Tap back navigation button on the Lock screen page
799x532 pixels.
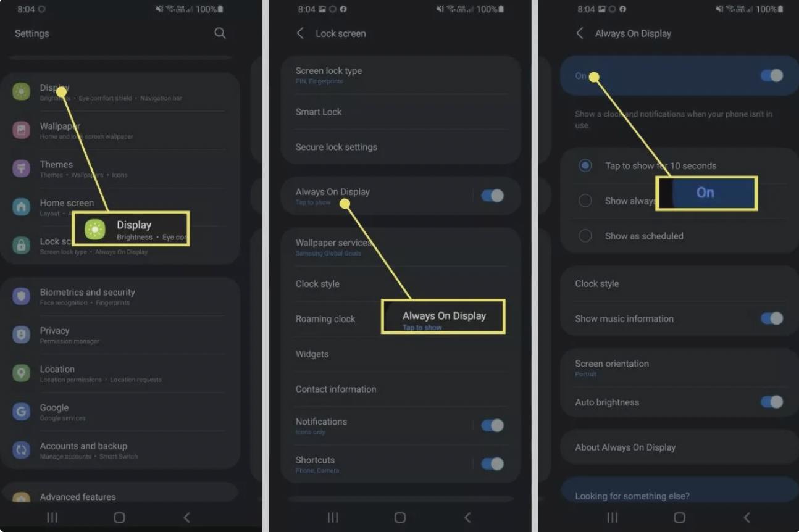coord(467,517)
